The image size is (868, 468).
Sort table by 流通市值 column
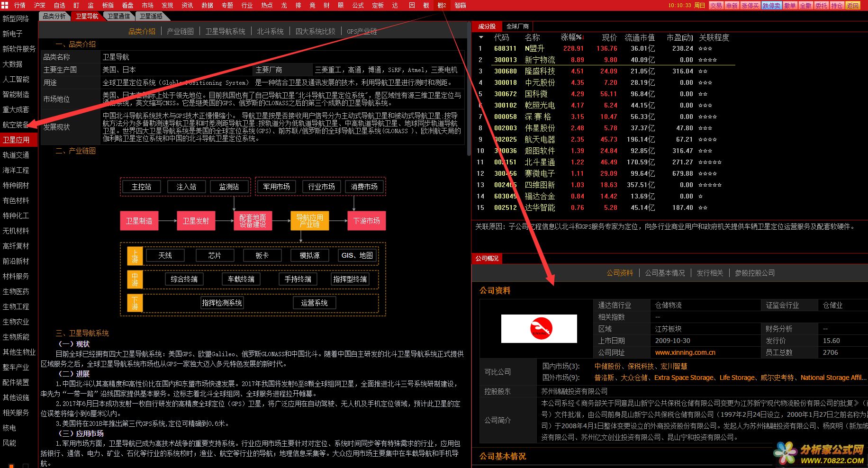640,37
